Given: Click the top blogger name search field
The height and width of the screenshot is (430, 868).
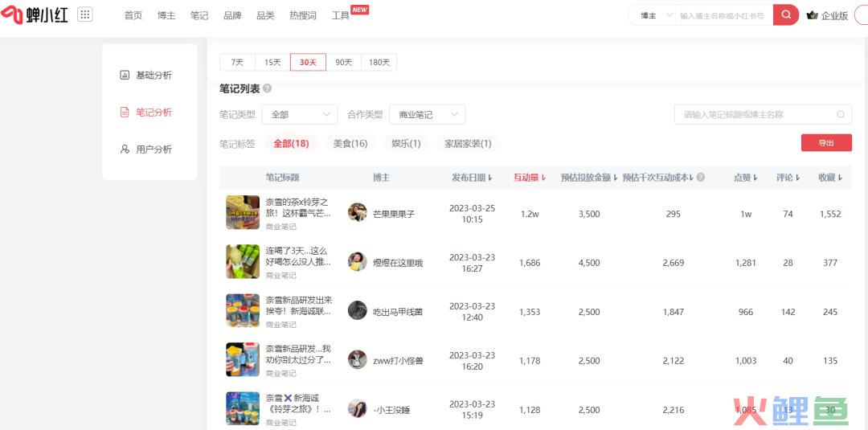Looking at the screenshot, I should (723, 15).
